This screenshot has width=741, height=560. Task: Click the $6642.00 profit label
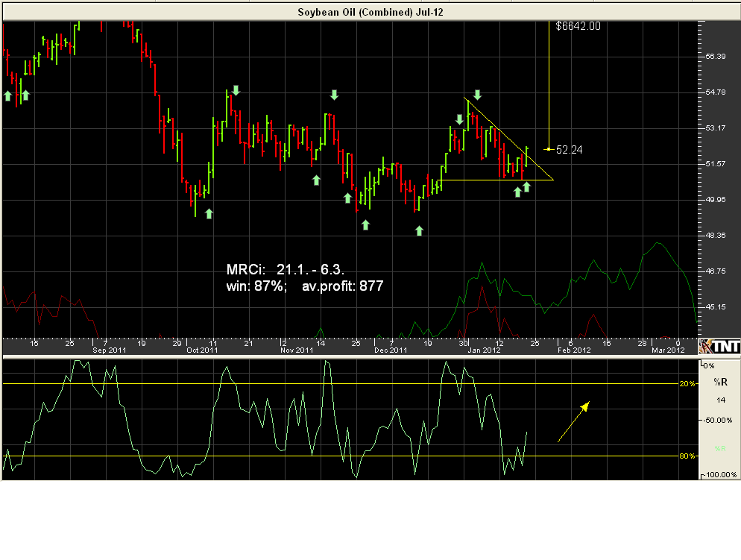578,26
